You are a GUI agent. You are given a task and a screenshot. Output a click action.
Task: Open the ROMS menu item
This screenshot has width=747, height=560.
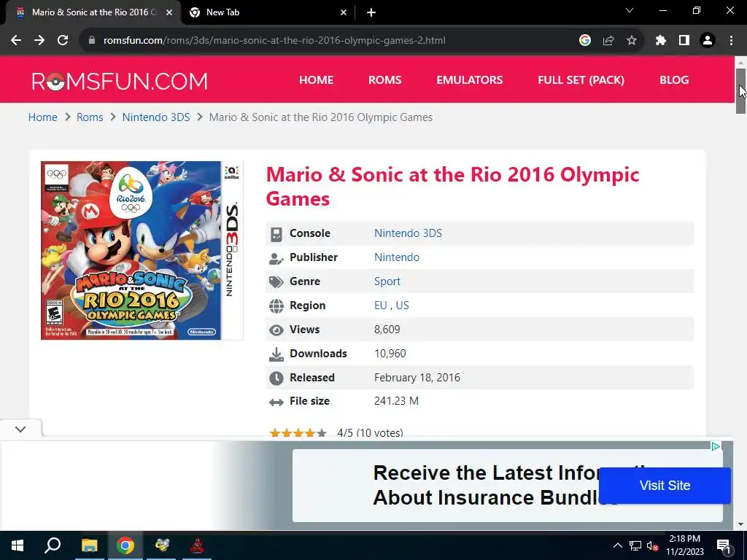385,80
